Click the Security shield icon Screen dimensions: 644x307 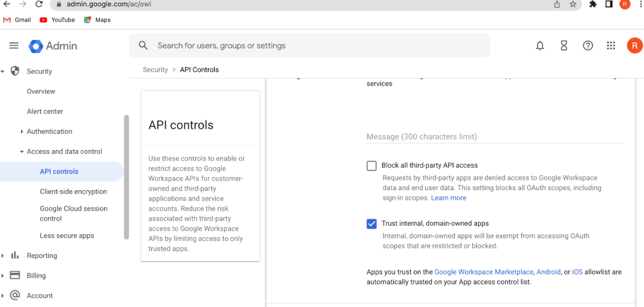coord(15,71)
